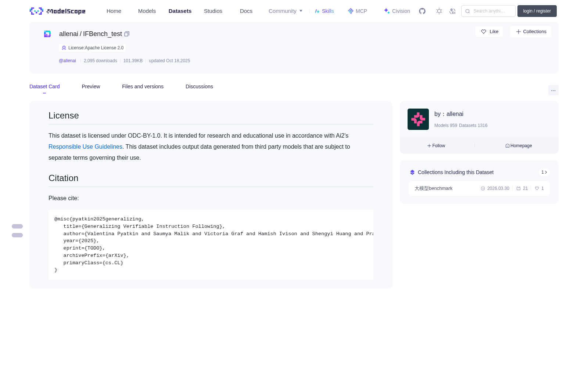Open the Docs page
The width and height of the screenshot is (588, 368).
point(246,11)
